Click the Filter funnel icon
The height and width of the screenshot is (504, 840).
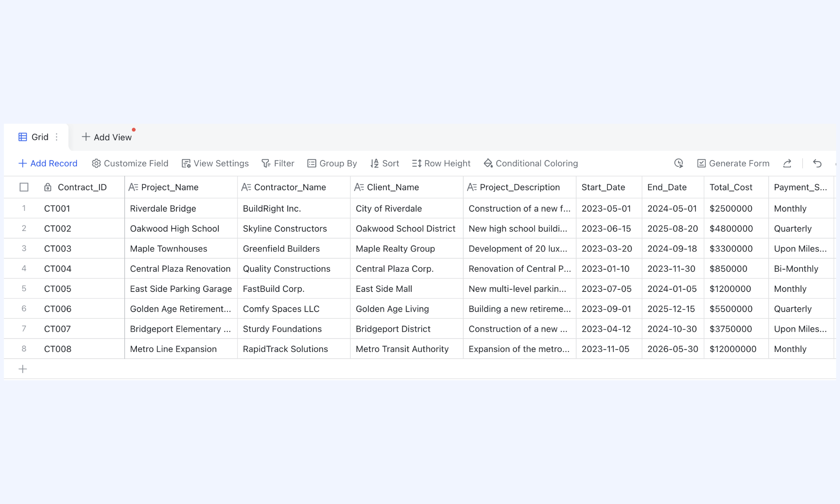[x=266, y=163]
